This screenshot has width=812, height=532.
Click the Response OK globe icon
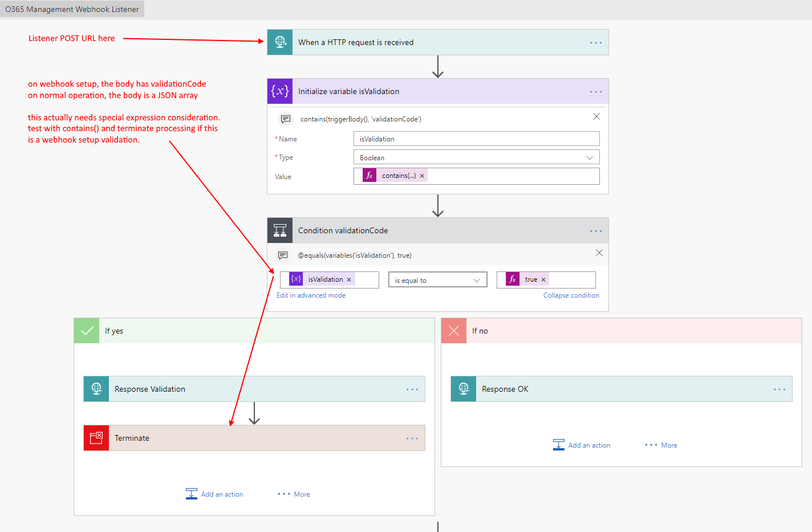(x=464, y=389)
